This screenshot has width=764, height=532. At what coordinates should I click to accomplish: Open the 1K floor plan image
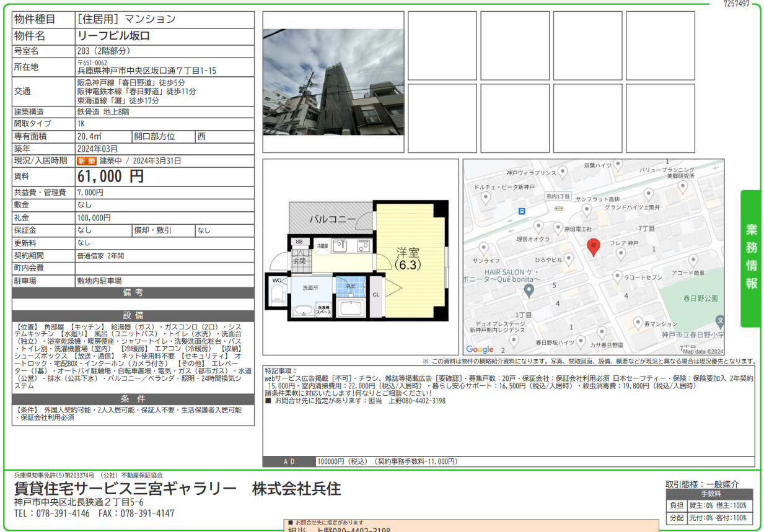361,260
